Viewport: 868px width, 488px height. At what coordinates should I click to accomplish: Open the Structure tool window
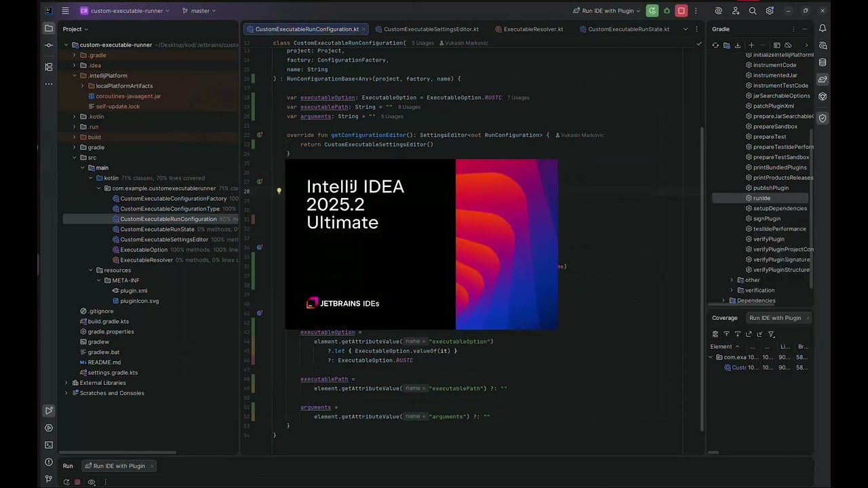(x=49, y=67)
